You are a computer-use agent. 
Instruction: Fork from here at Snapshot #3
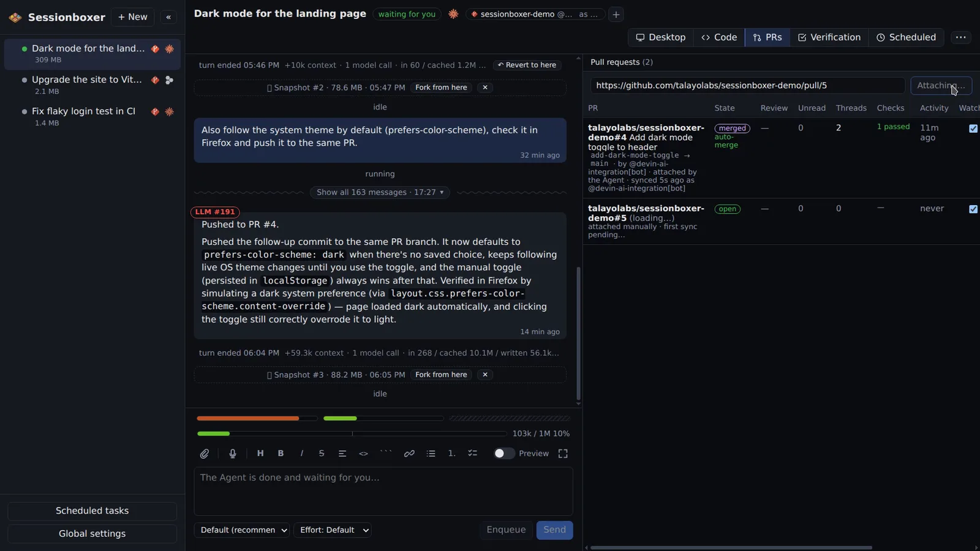(441, 375)
